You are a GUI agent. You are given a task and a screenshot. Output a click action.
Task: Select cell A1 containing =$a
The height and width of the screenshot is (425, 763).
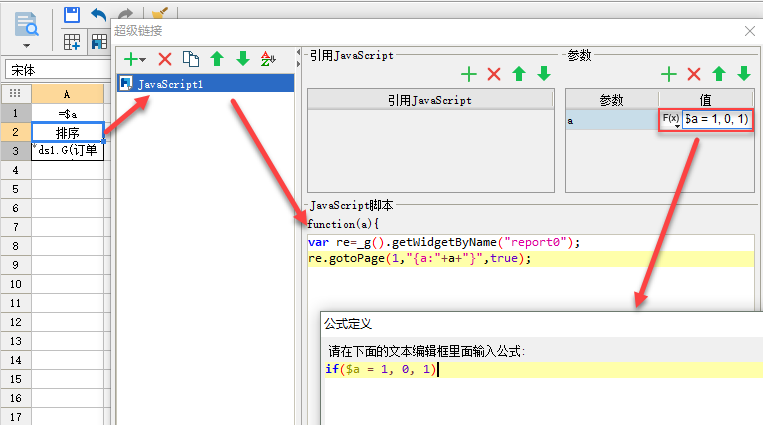coord(68,113)
